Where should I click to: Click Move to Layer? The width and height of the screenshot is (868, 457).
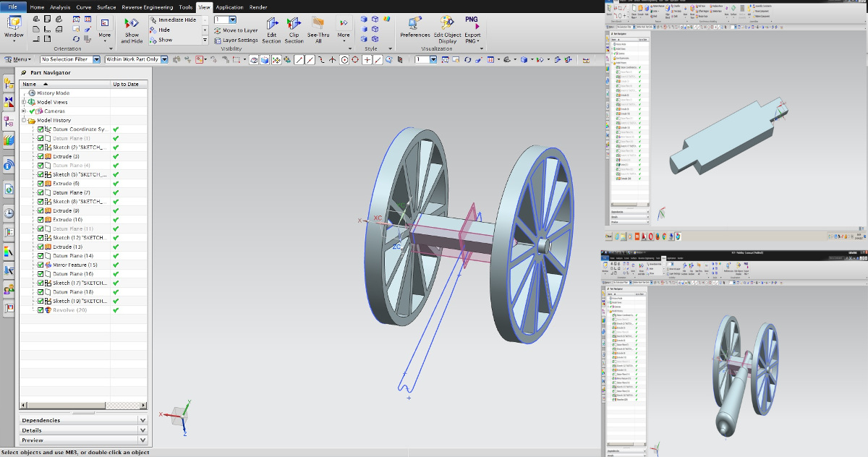click(x=235, y=30)
